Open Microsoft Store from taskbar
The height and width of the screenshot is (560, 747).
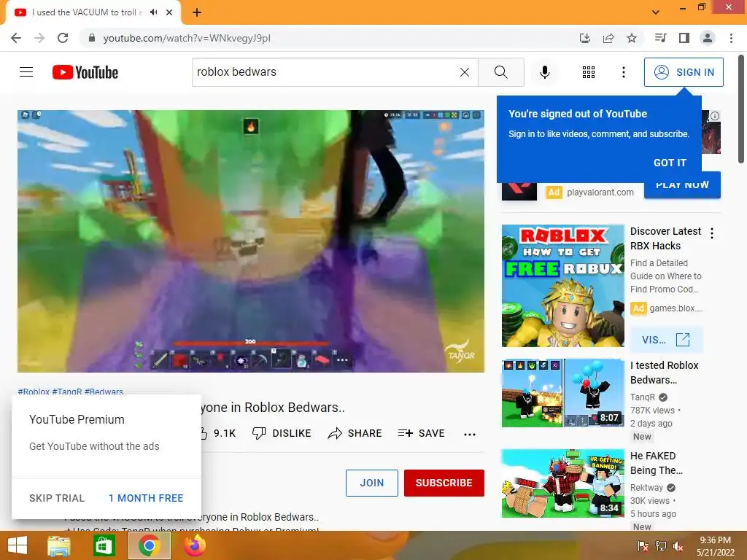(104, 545)
